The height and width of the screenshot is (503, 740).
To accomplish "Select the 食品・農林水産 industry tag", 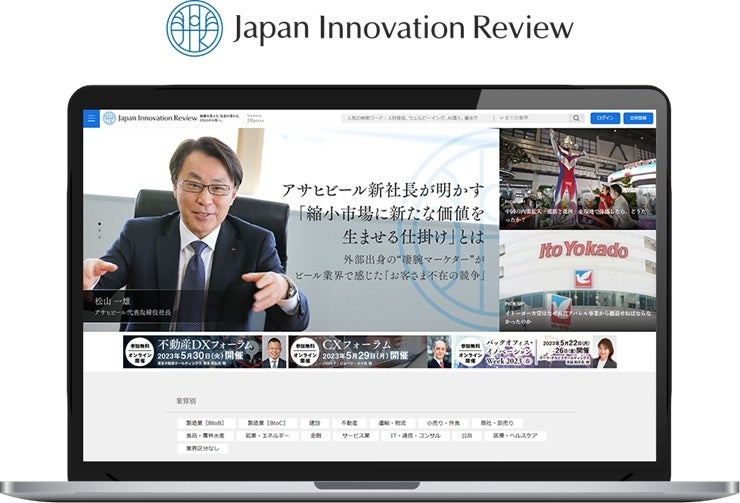I will [205, 436].
